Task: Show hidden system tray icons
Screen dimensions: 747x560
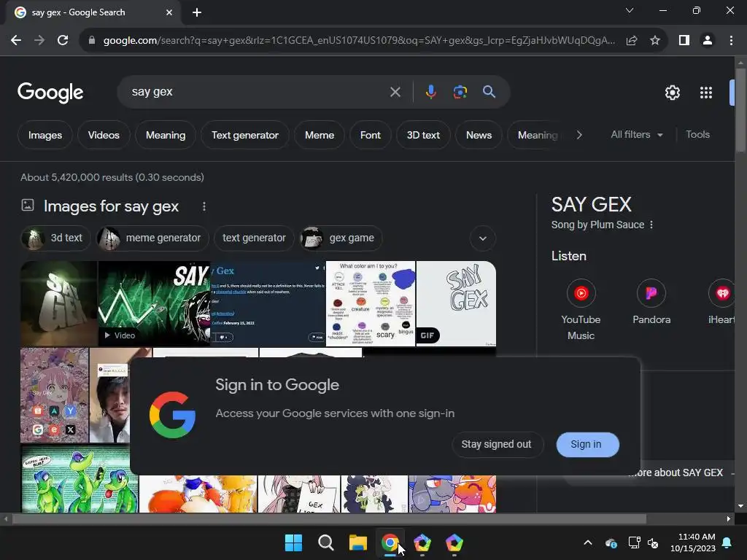Action: point(588,542)
